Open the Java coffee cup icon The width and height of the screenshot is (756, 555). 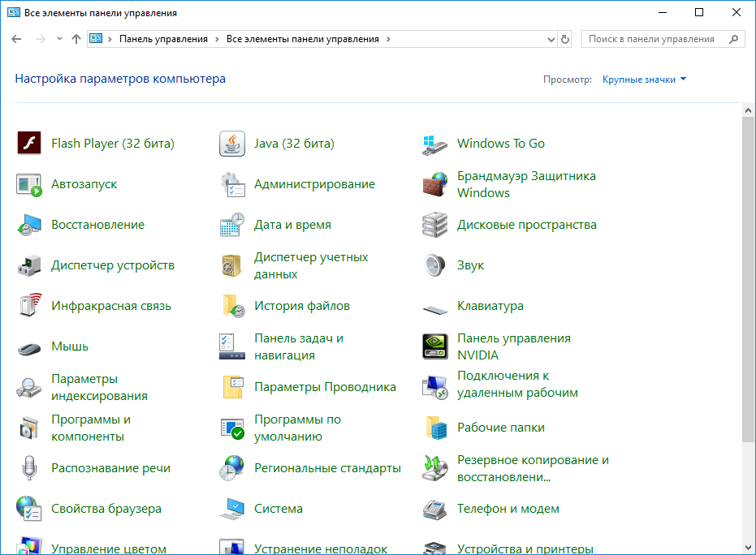tap(232, 144)
